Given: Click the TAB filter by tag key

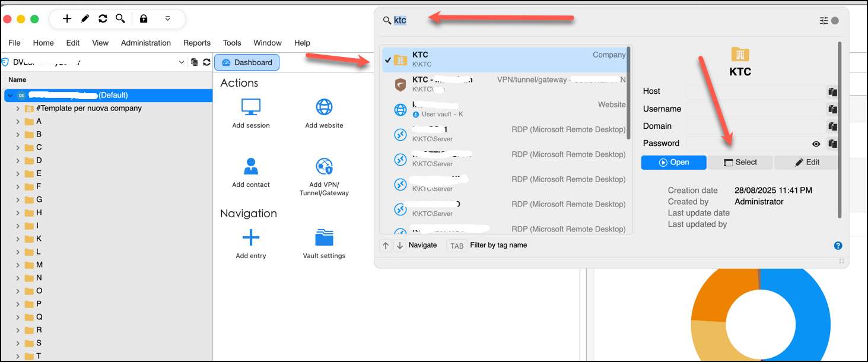Looking at the screenshot, I should [457, 246].
